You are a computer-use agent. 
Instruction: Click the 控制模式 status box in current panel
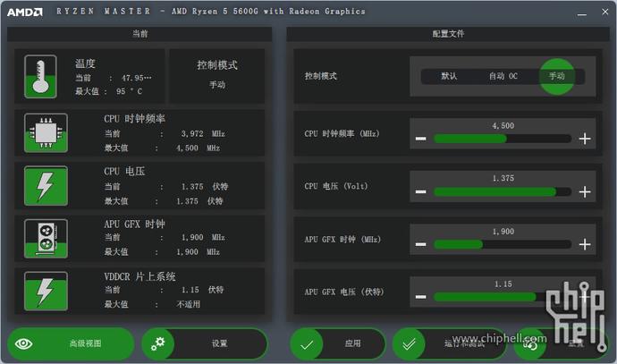(x=217, y=75)
